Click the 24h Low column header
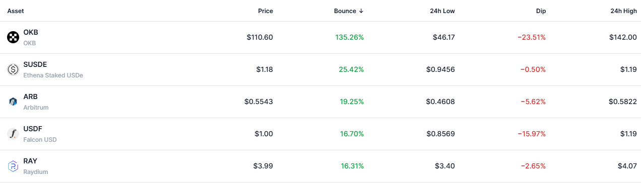The image size is (644, 183). [x=443, y=11]
